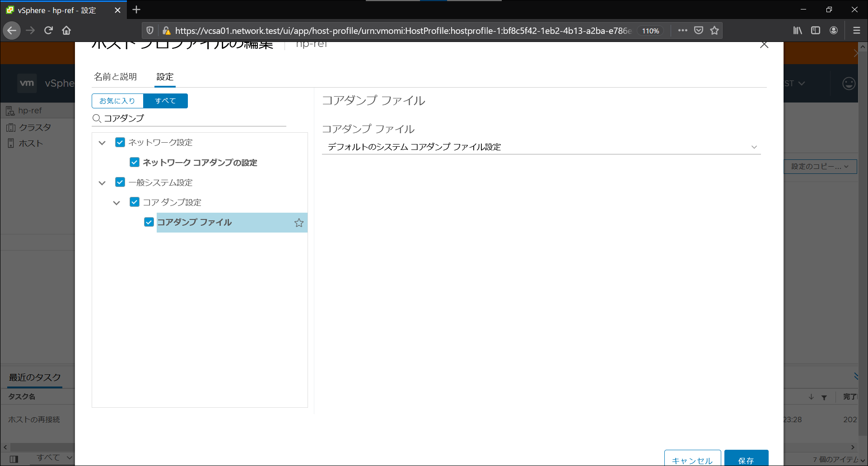
Task: Collapse the ネットワーク設定 tree node
Action: click(102, 143)
